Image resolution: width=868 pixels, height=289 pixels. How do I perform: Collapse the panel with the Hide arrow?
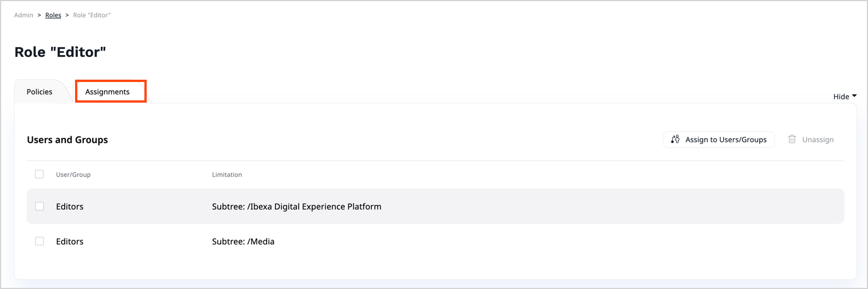[854, 96]
